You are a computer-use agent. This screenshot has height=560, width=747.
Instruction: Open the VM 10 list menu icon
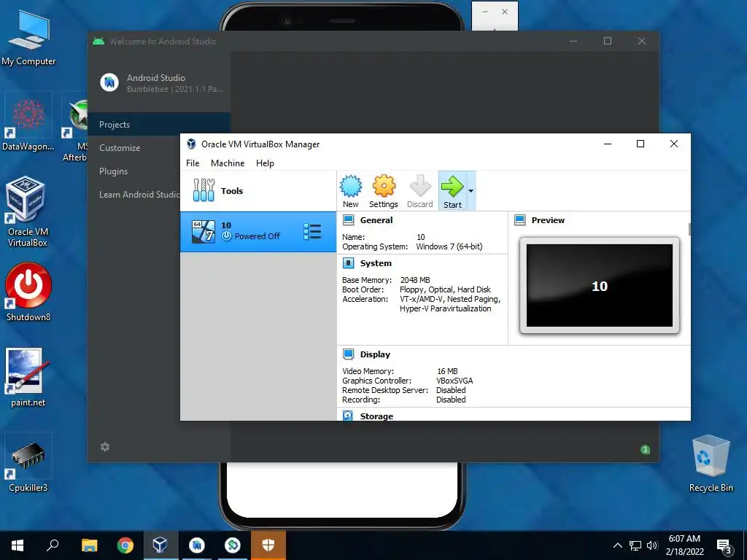click(312, 232)
